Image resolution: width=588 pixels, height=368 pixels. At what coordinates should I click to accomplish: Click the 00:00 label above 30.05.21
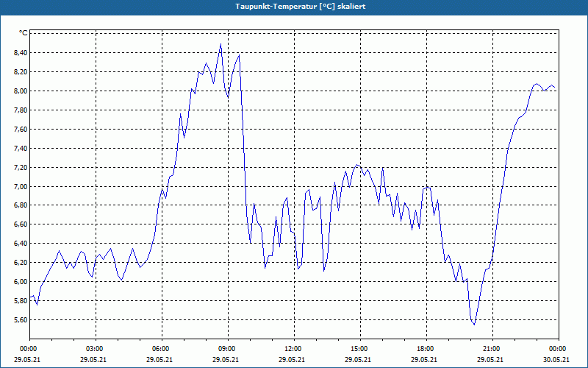click(x=558, y=348)
